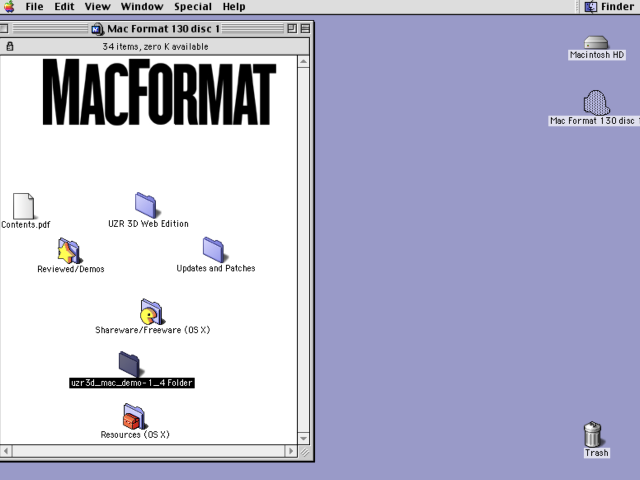Viewport: 640px width, 480px height.
Task: Open the Special menu
Action: click(193, 7)
